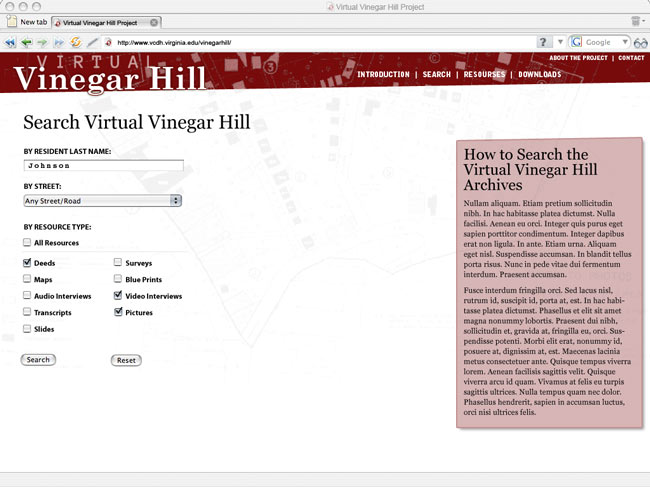The image size is (650, 487).
Task: Open the ABOUT THE PROJECT link
Action: coord(578,58)
